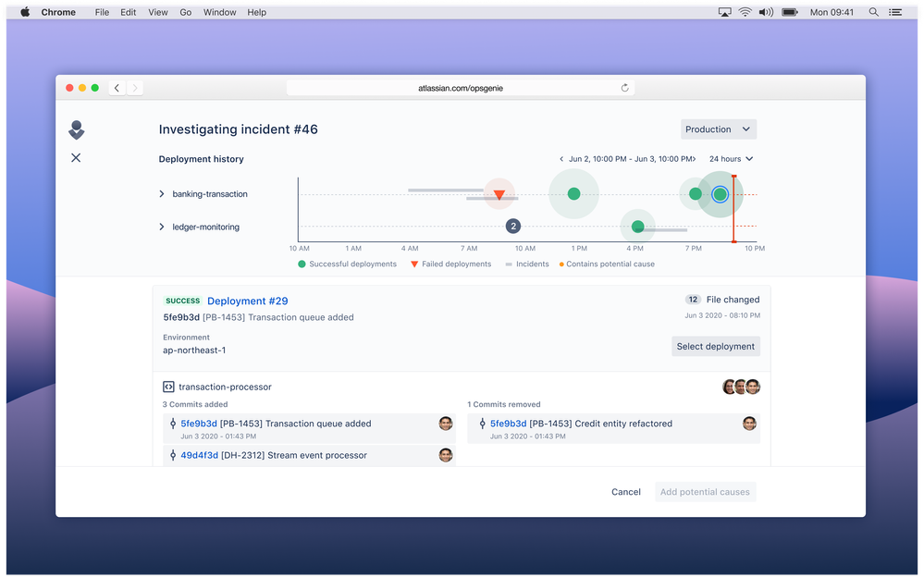Click the 3 Commits added label
The image size is (924, 578).
click(195, 404)
